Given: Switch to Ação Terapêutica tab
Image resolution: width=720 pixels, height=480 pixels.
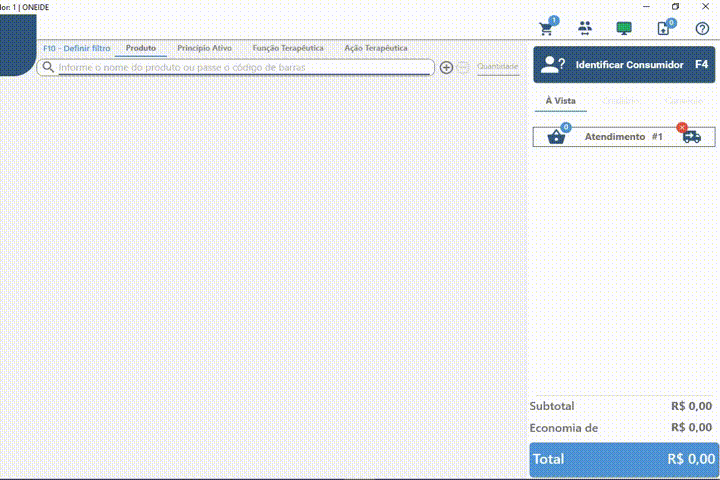Looking at the screenshot, I should pos(375,48).
